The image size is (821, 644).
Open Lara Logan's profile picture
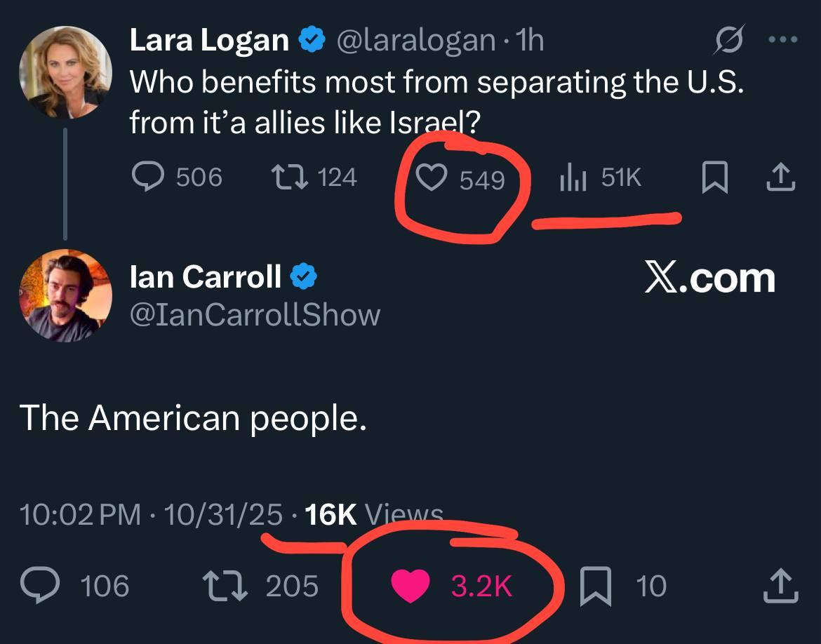click(65, 74)
